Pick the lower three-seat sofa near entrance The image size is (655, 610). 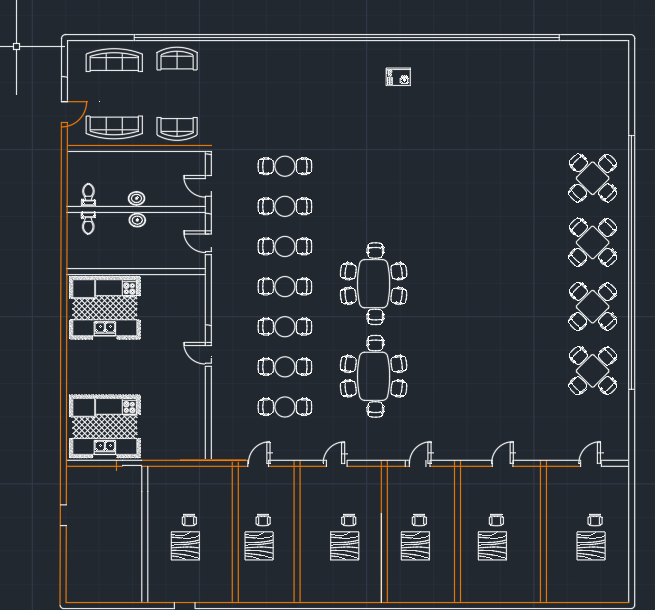114,127
